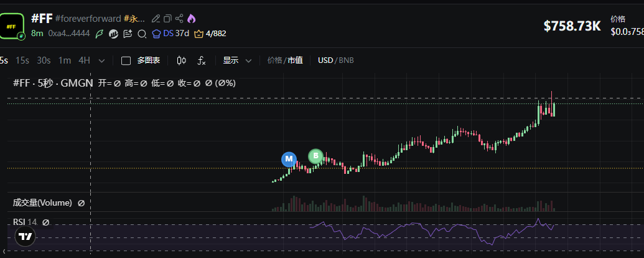
Task: Copy contract address 0xa4...4444
Action: pyautogui.click(x=69, y=33)
